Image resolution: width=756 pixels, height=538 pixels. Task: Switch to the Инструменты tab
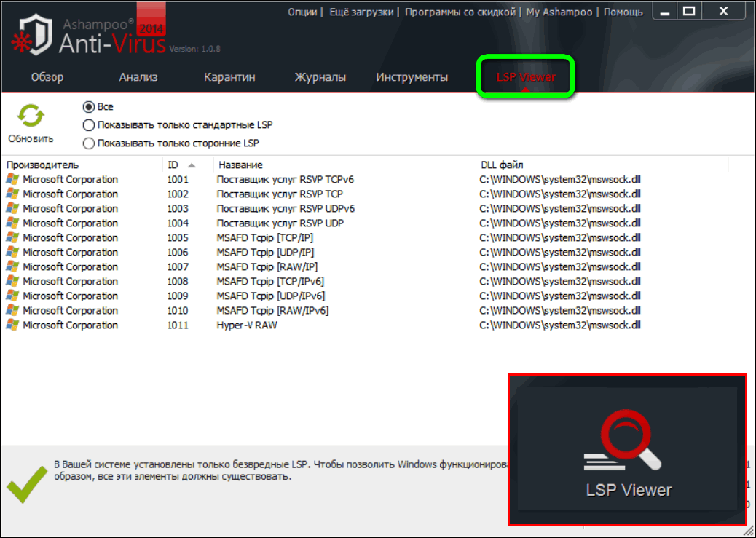pyautogui.click(x=412, y=77)
